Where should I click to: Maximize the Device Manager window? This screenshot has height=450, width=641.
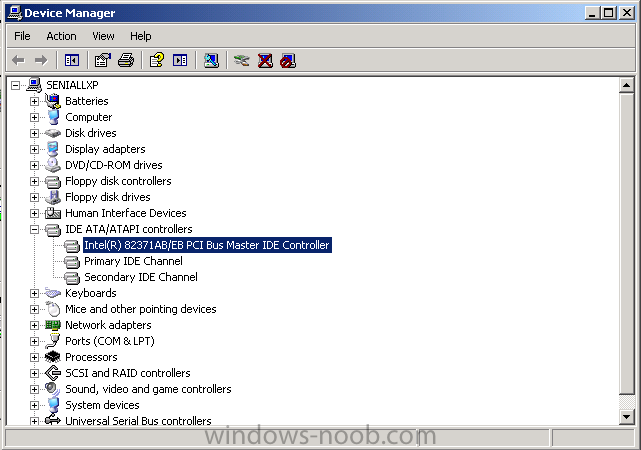(x=608, y=13)
